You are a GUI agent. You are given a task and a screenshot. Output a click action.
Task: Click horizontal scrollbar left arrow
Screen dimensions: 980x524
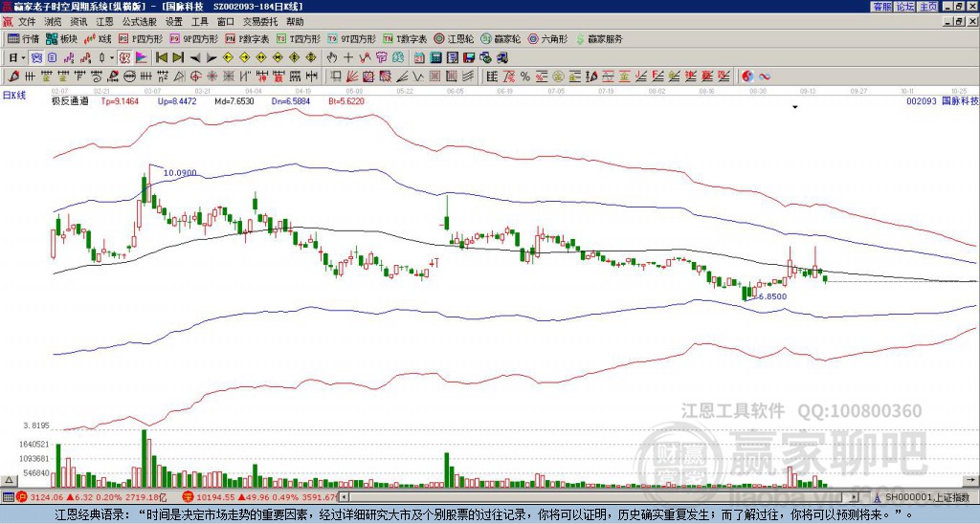(x=345, y=497)
